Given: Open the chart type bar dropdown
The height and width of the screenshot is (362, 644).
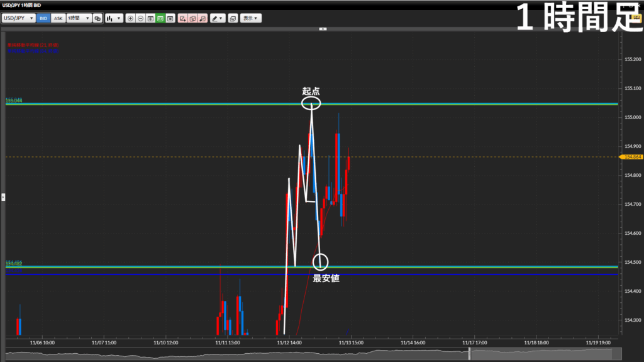Looking at the screenshot, I should (113, 18).
